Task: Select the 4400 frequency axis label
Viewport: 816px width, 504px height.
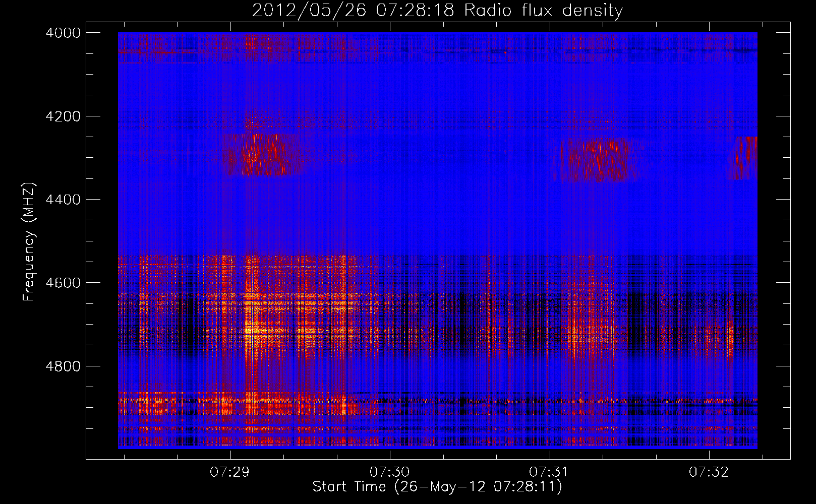Action: pos(63,200)
